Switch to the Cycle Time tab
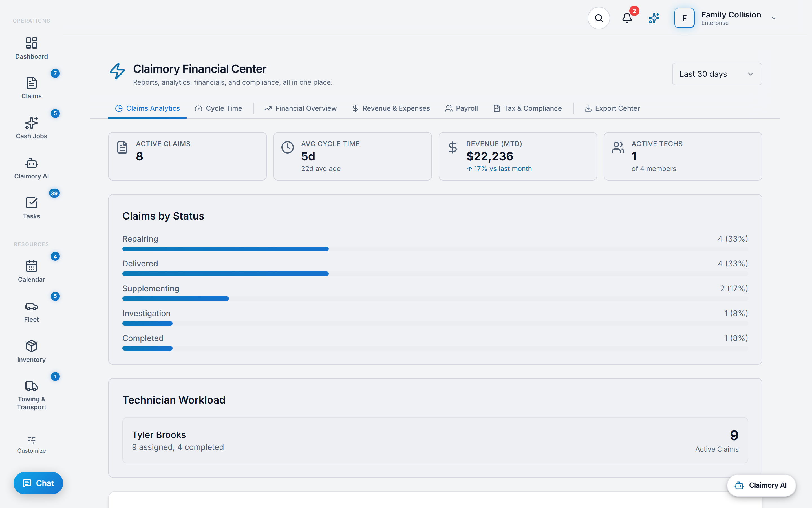The height and width of the screenshot is (508, 812). [x=219, y=108]
